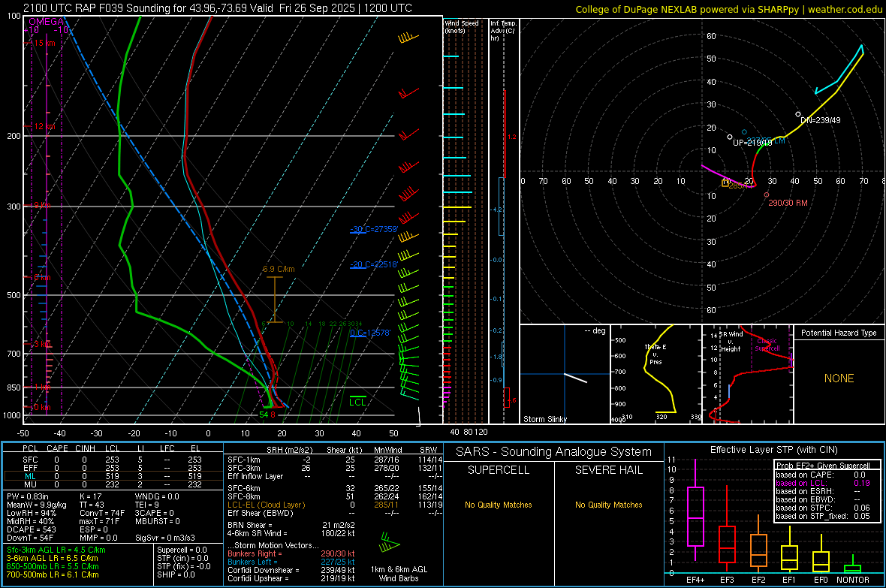The width and height of the screenshot is (886, 588).
Task: Click the Inf. Temp. Adv. panel header
Action: (x=503, y=31)
